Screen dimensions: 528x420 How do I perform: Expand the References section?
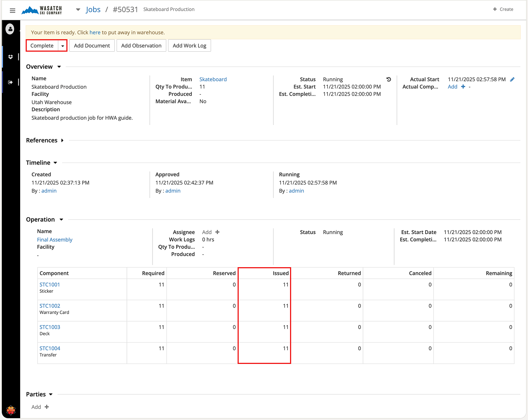62,141
